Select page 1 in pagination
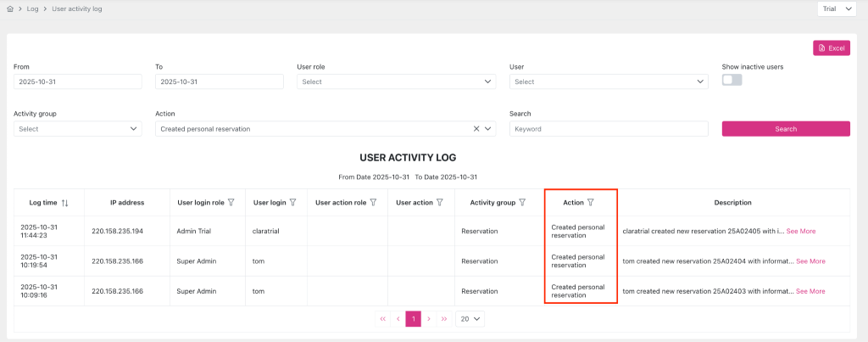Image resolution: width=868 pixels, height=342 pixels. [x=413, y=319]
